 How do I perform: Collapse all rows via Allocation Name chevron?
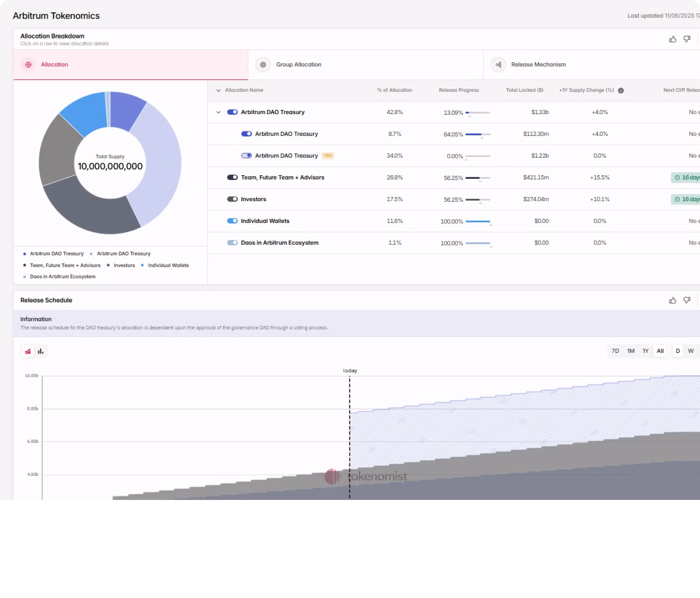(x=218, y=90)
